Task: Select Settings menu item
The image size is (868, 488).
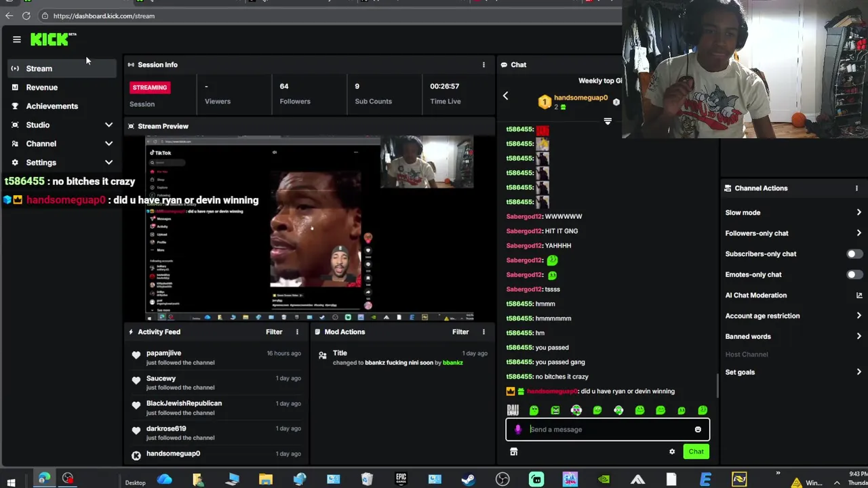Action: pyautogui.click(x=41, y=163)
